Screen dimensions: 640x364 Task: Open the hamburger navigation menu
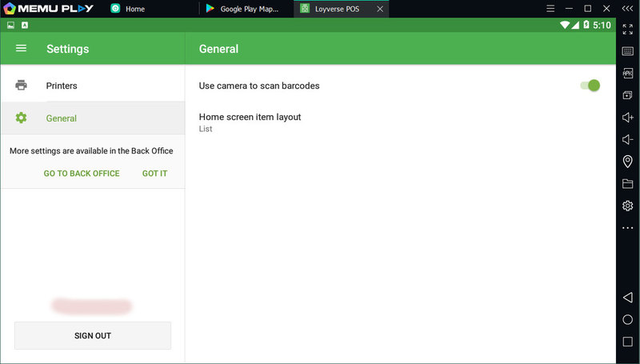pyautogui.click(x=22, y=48)
